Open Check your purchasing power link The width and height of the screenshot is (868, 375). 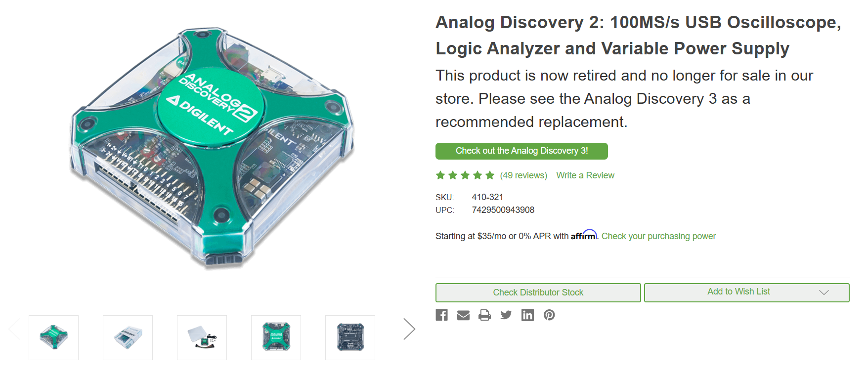coord(658,236)
